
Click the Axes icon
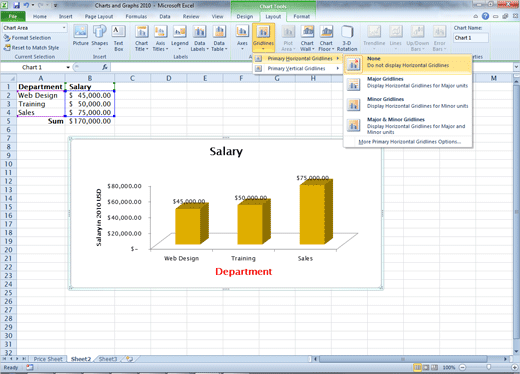242,38
